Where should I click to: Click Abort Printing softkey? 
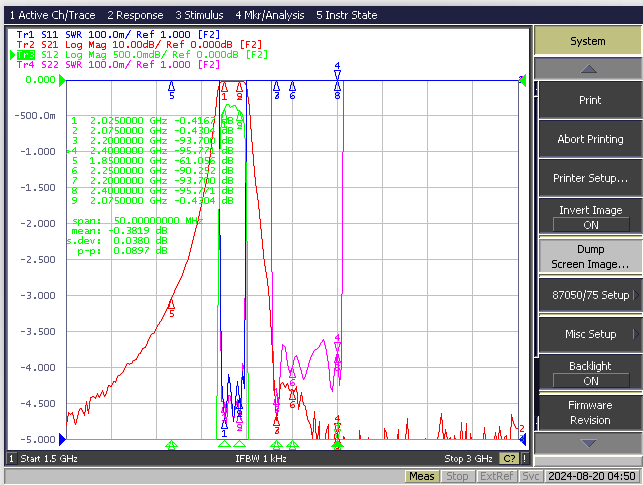point(590,139)
